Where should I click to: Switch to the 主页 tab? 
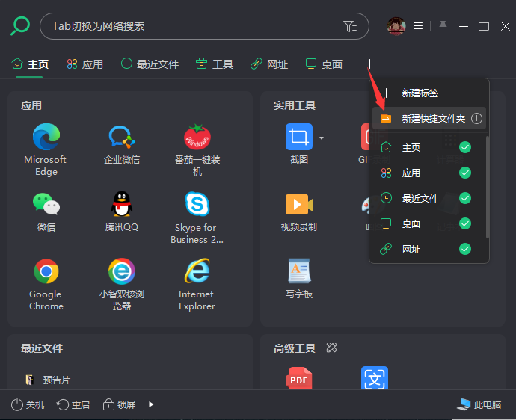(x=30, y=64)
